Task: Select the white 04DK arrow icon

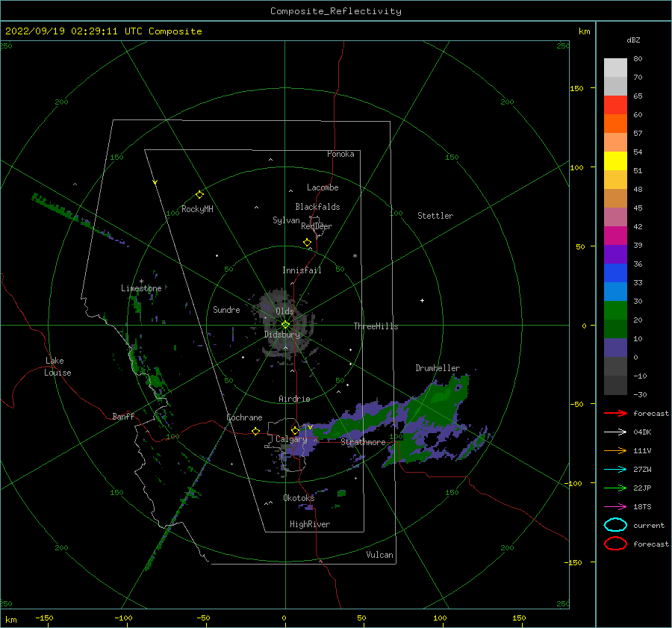Action: tap(615, 432)
